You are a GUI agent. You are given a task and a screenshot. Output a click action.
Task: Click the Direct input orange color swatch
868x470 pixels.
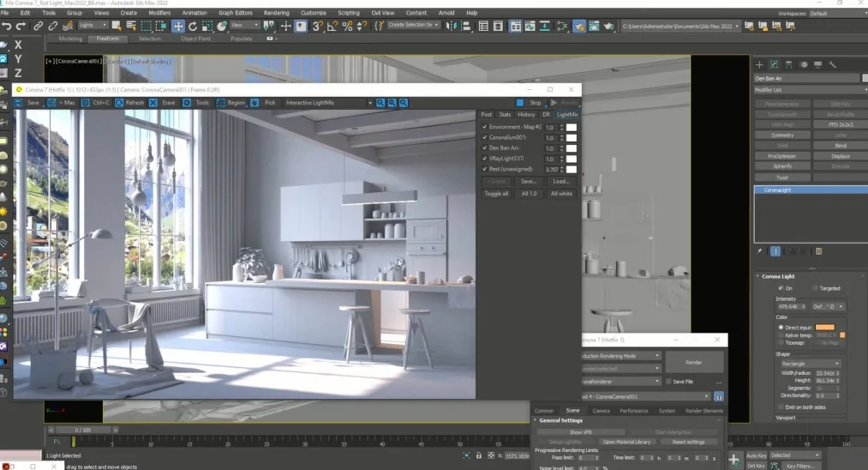tap(824, 328)
